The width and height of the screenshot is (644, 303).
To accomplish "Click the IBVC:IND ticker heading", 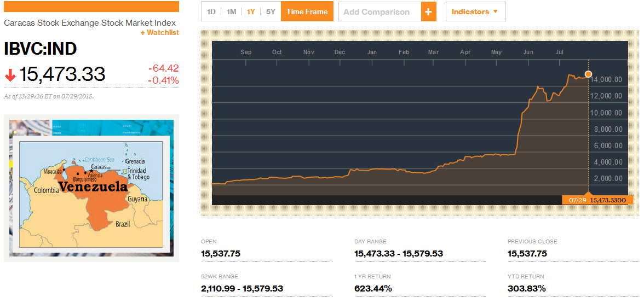I will click(41, 49).
